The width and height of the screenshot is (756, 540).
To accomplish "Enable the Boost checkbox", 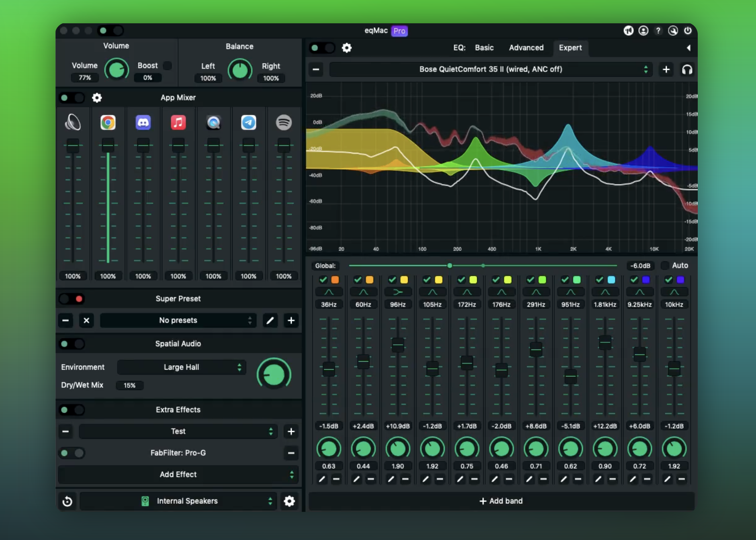I will [x=168, y=65].
